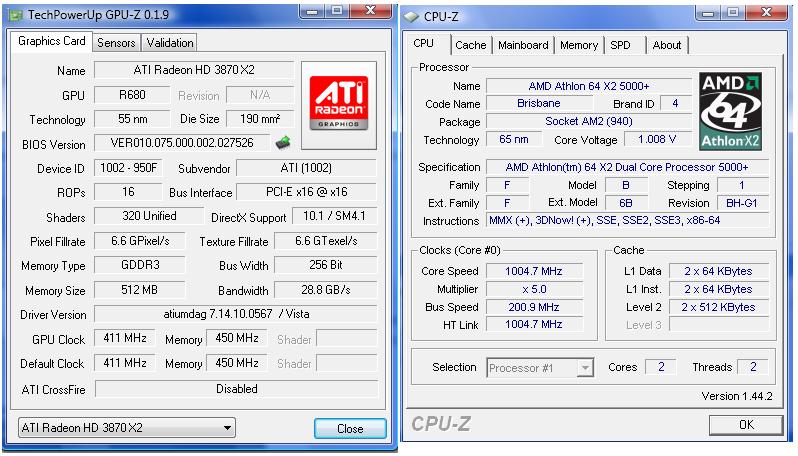Click the Bus Speed 200.9 MHz value
Viewport: 798px width, 456px height.
point(534,307)
